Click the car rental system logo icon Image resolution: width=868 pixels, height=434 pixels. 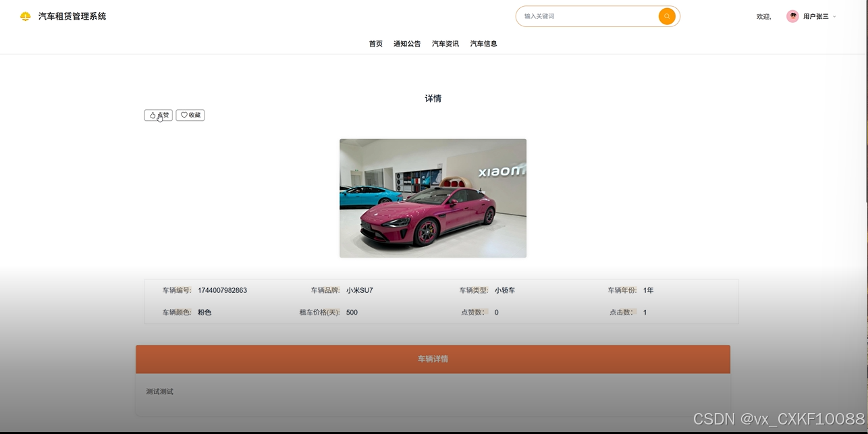[25, 16]
